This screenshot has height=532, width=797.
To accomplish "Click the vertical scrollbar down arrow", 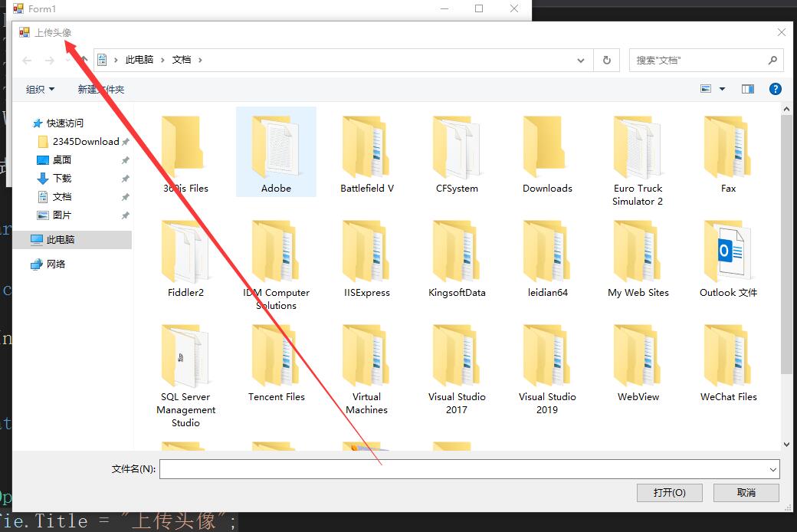I will click(x=786, y=444).
